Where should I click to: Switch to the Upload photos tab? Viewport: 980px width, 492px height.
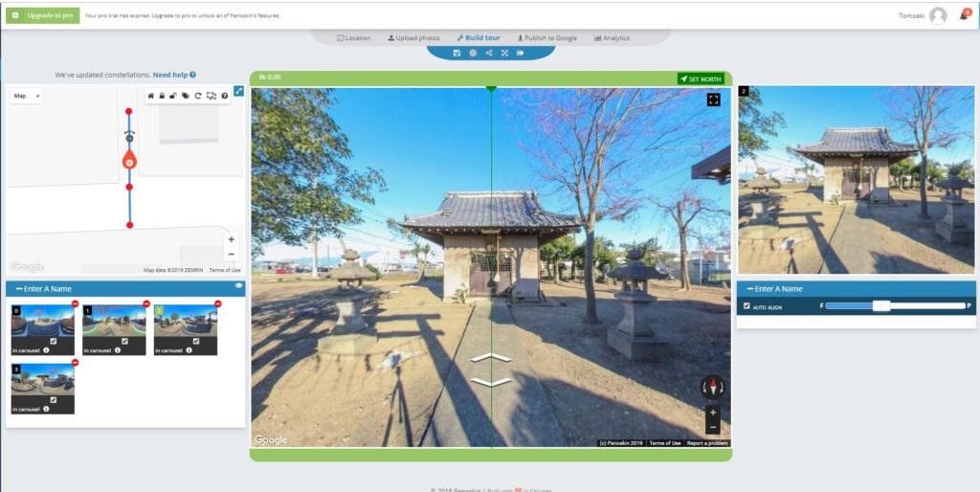[413, 38]
